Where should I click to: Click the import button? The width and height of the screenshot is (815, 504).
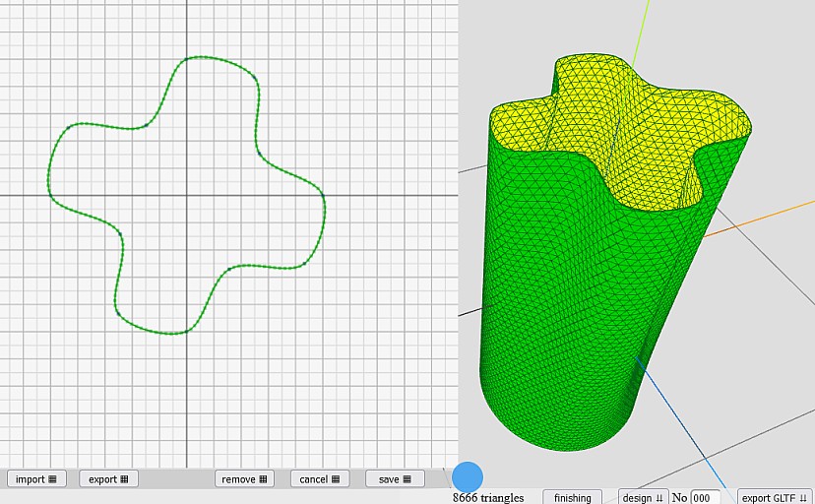[36, 479]
